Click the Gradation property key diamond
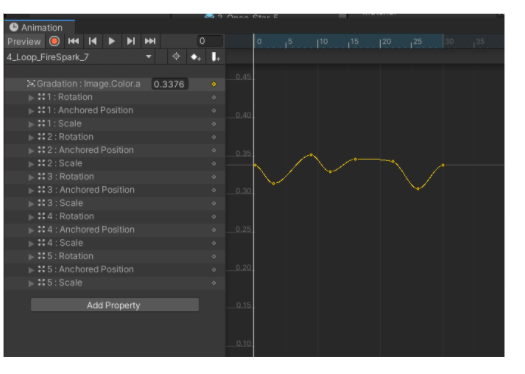The height and width of the screenshot is (374, 525). [214, 84]
